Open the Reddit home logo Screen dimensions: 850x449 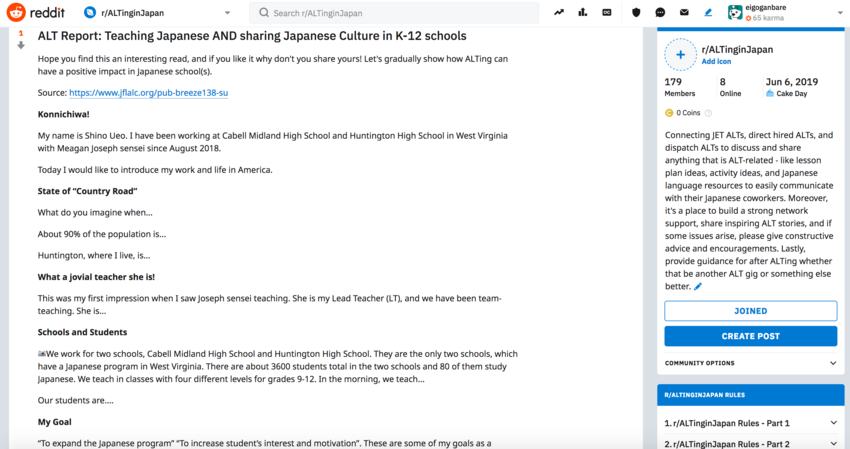click(x=35, y=12)
